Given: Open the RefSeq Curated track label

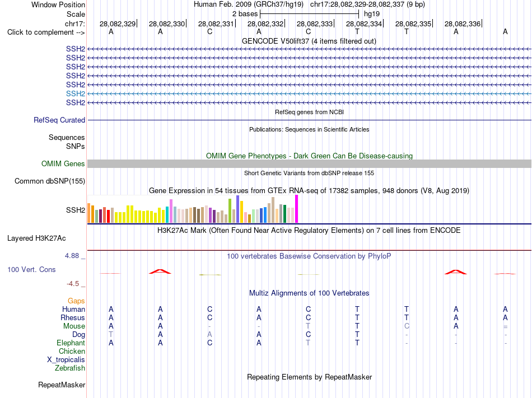Looking at the screenshot, I should [59, 120].
